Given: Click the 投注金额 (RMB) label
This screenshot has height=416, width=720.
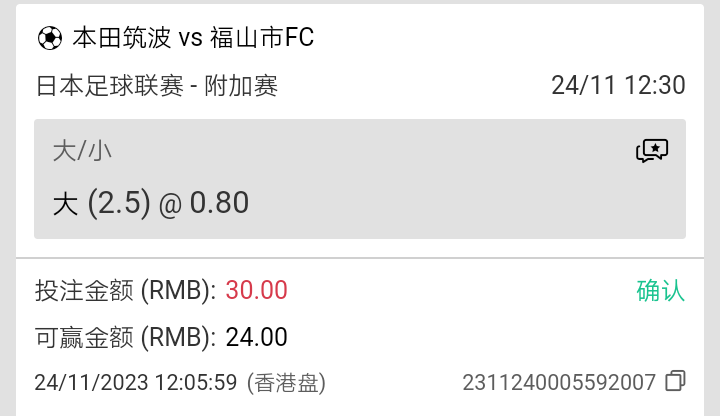Looking at the screenshot, I should (126, 291).
